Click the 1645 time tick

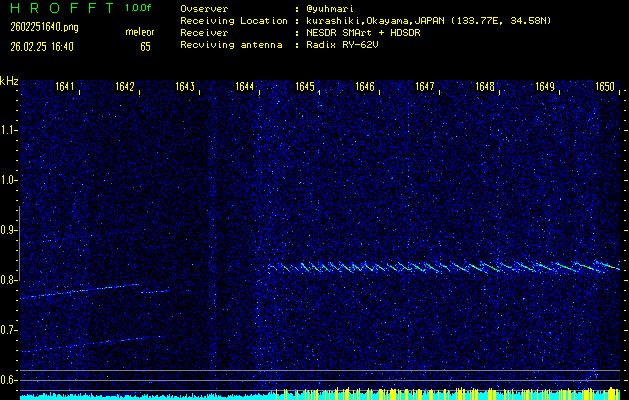(305, 87)
